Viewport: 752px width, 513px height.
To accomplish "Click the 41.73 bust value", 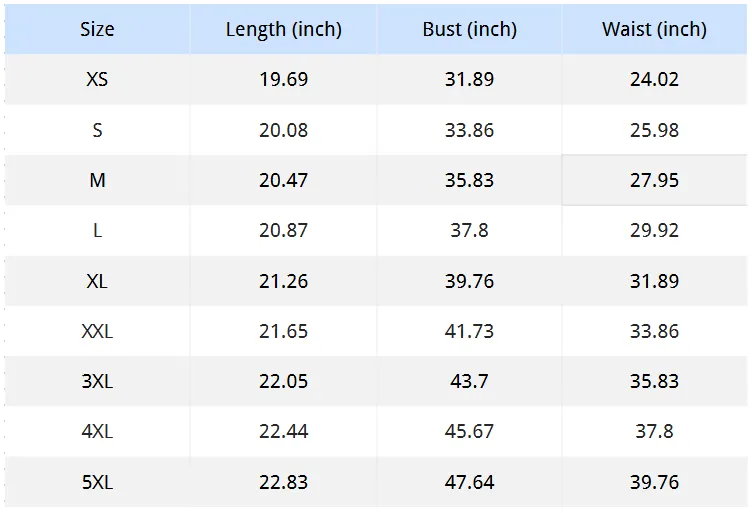I will pos(470,331).
